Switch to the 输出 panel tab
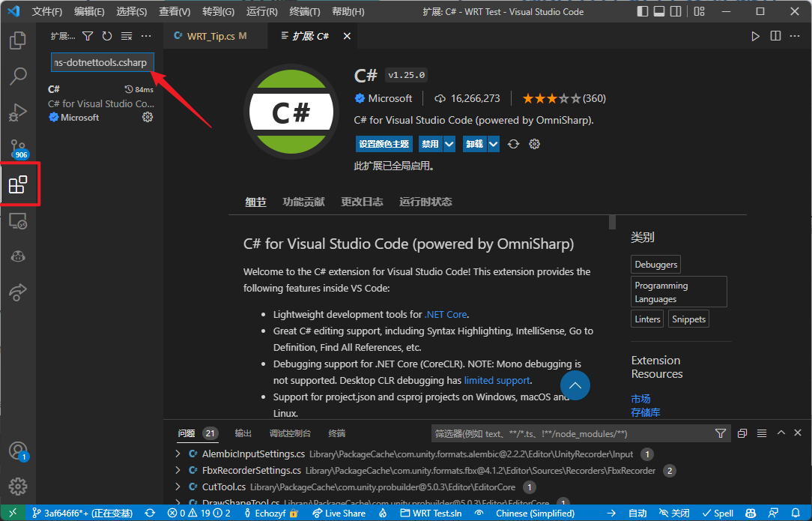The width and height of the screenshot is (812, 521). (243, 433)
